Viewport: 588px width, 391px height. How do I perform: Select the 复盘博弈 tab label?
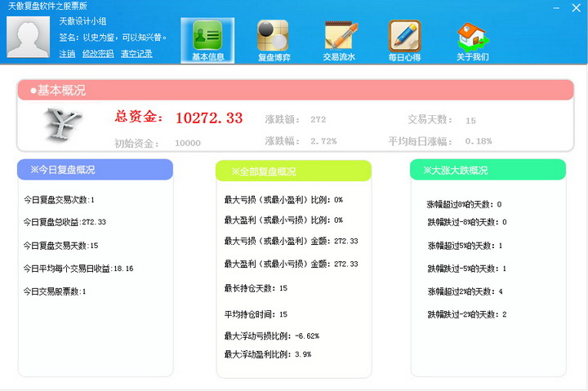(x=274, y=57)
